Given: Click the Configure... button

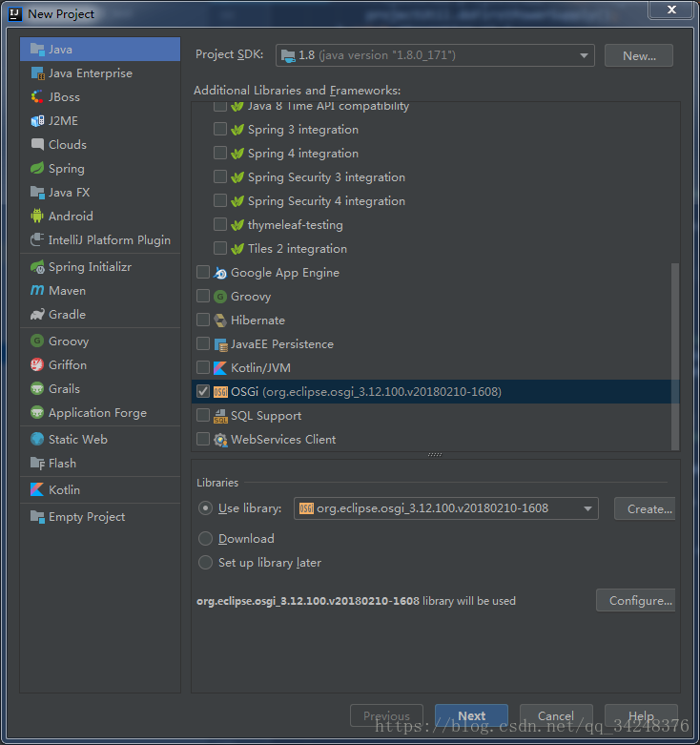Looking at the screenshot, I should (x=636, y=601).
